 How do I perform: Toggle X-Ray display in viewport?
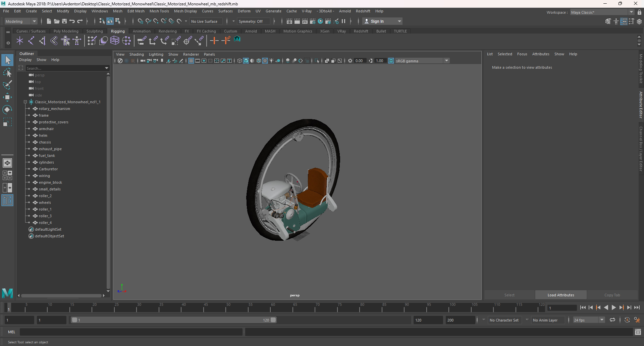point(327,61)
